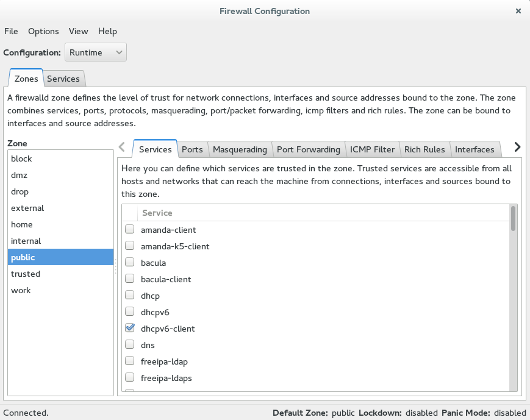The width and height of the screenshot is (530, 420).
Task: Open the Runtime configuration dropdown
Action: [95, 52]
